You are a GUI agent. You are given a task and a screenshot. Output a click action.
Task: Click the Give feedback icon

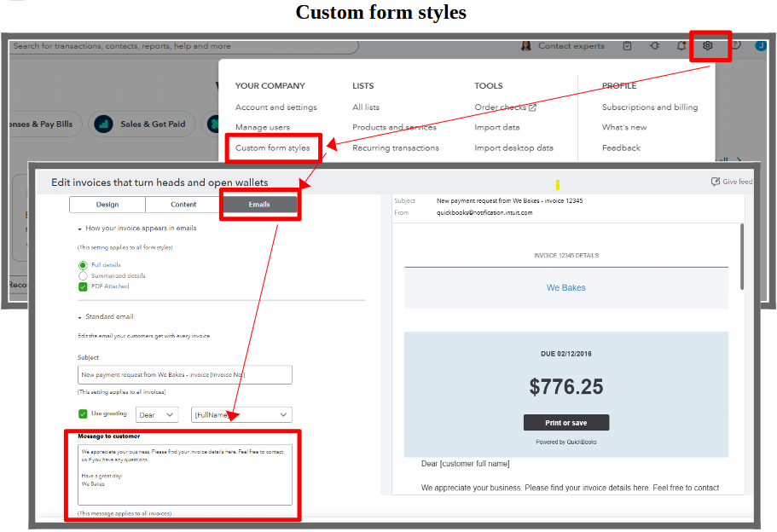point(716,182)
